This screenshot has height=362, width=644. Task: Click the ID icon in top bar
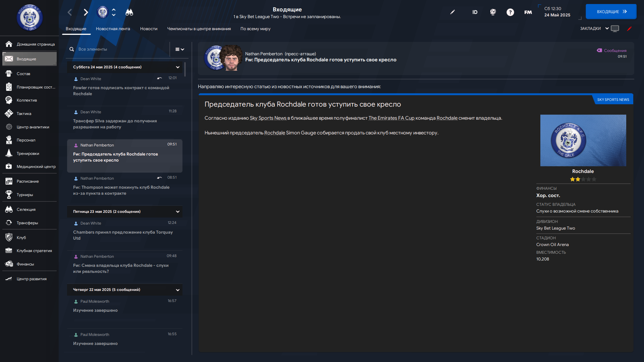coord(475,12)
